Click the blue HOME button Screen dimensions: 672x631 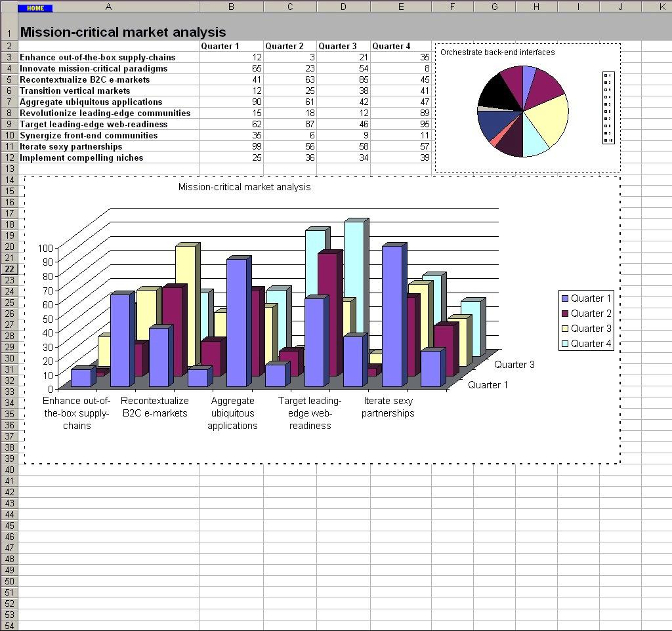(35, 8)
